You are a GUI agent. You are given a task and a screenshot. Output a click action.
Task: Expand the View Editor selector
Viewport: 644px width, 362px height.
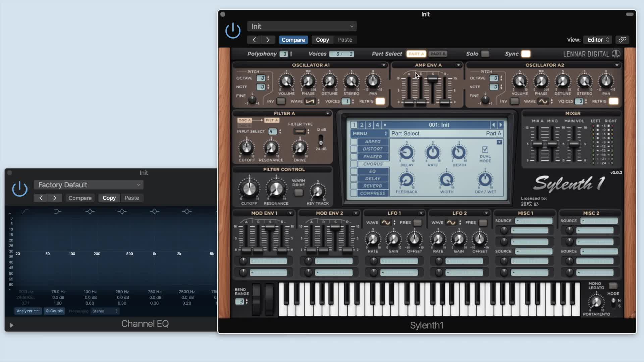(x=598, y=40)
